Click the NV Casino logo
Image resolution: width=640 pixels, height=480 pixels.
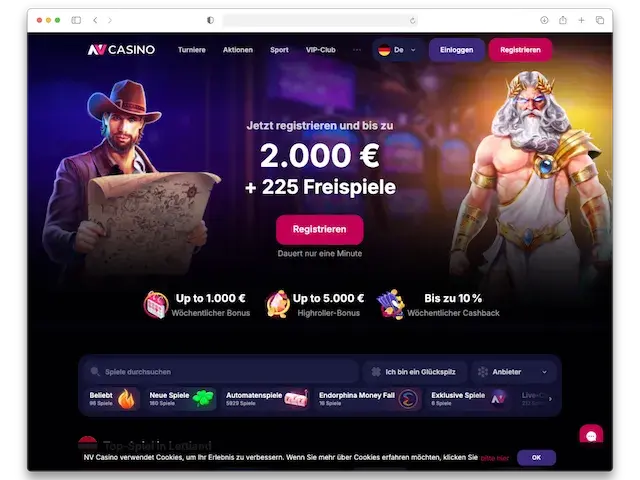121,50
